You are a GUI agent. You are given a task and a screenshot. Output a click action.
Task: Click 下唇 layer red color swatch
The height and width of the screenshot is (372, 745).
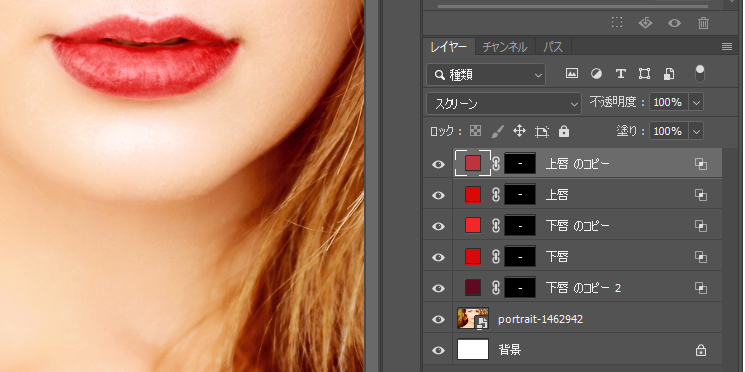click(473, 256)
